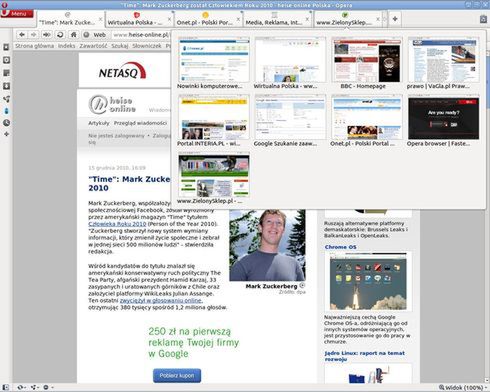Screen dimensions: 490x392
Task: Open the red Opera Menu button
Action: click(x=17, y=14)
